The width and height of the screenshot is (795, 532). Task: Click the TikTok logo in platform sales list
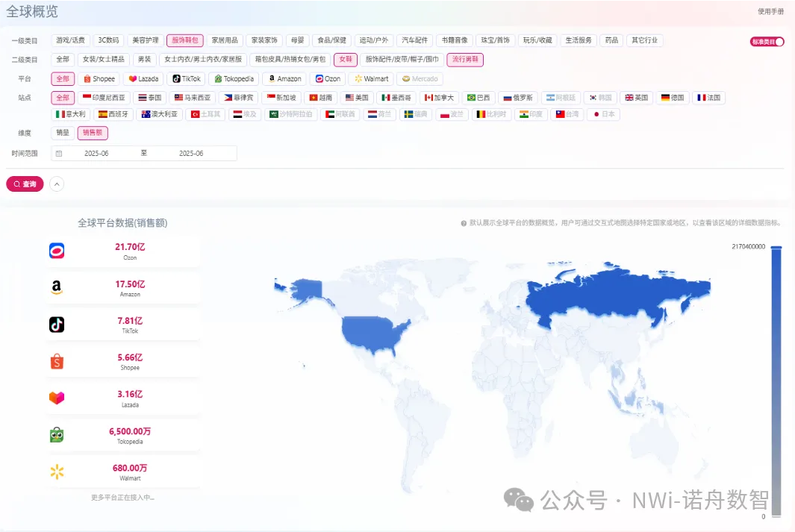click(57, 325)
